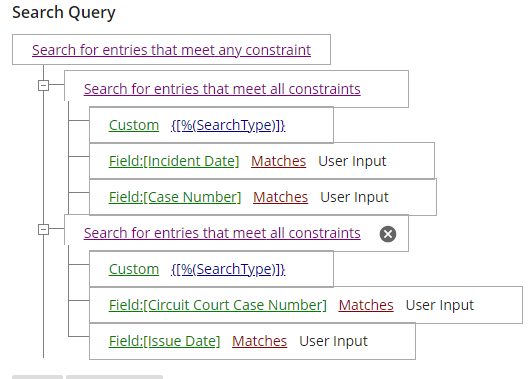
Task: Collapse the second all-constraints group
Action: coord(43,230)
